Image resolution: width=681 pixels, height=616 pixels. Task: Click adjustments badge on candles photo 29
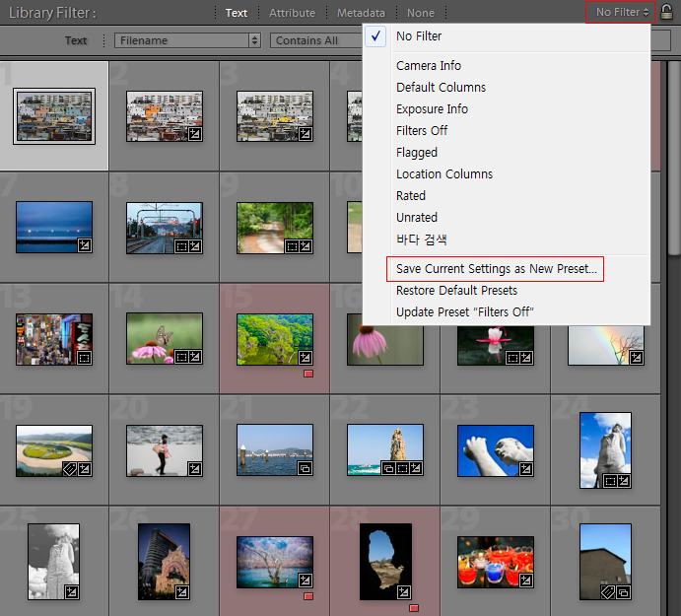click(526, 581)
